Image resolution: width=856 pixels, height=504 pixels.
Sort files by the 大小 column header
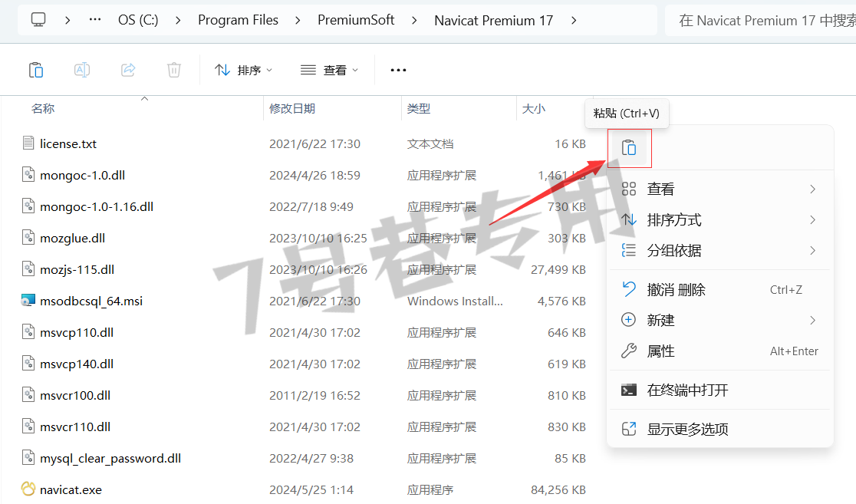[x=533, y=109]
